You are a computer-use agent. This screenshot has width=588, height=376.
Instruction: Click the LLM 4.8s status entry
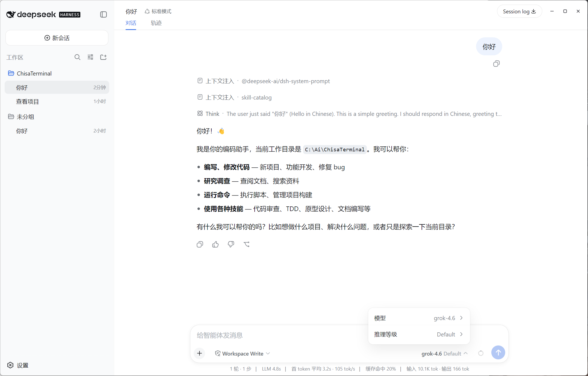pyautogui.click(x=271, y=369)
